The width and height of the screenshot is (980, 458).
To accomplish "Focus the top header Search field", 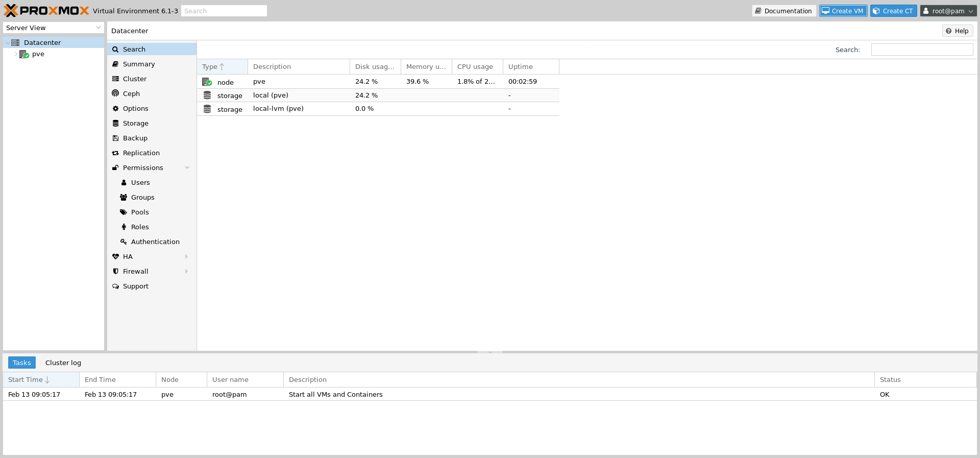I will coord(224,11).
